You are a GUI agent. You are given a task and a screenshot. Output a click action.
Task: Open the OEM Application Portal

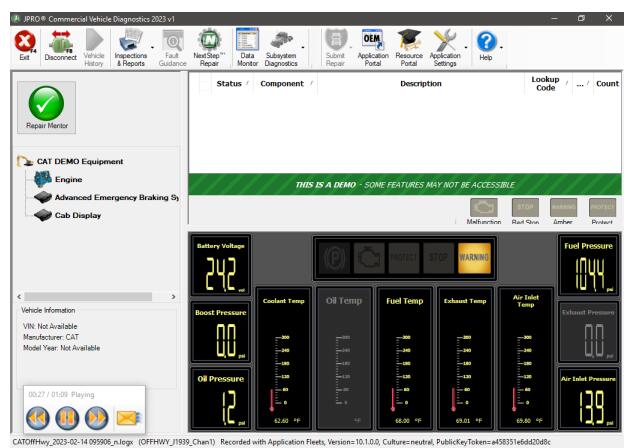click(373, 47)
